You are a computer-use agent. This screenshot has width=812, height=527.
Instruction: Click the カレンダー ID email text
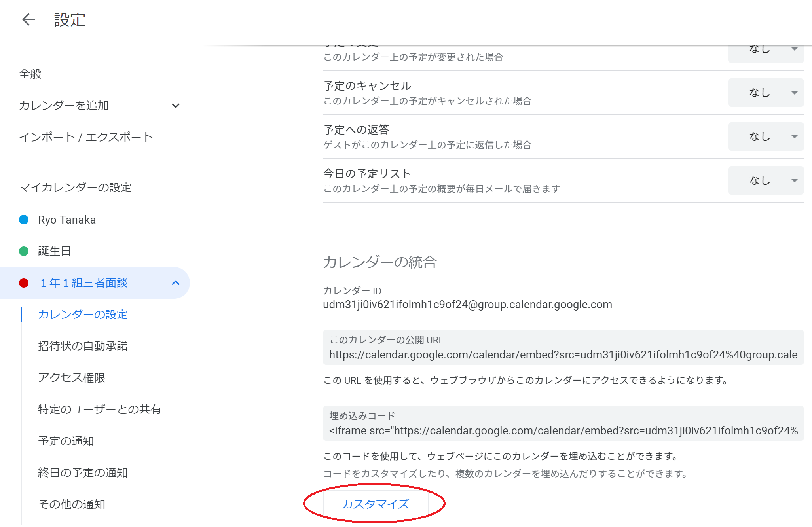pyautogui.click(x=467, y=305)
